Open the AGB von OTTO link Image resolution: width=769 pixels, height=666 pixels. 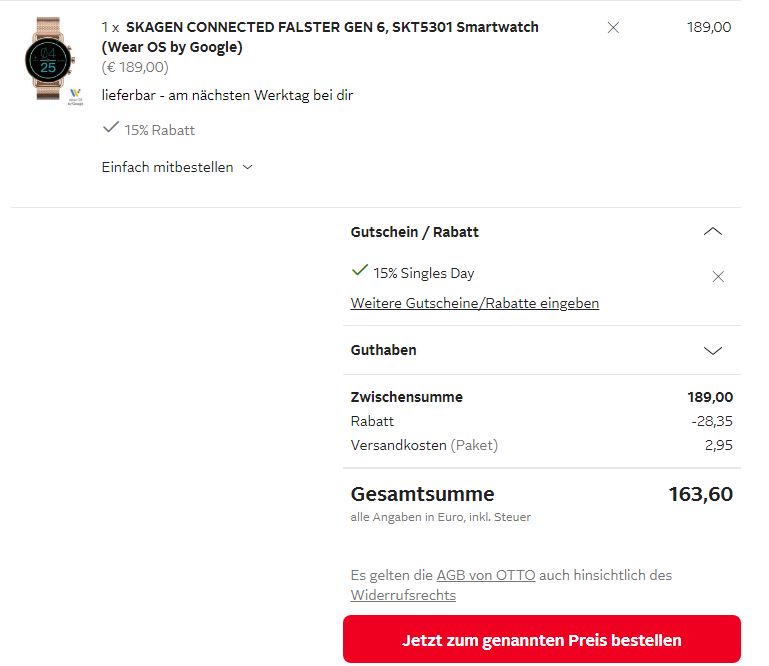(x=485, y=575)
